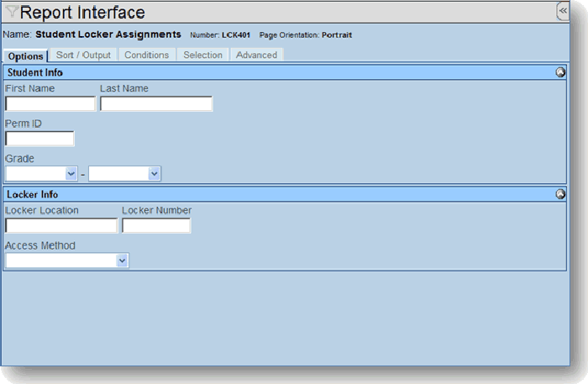
Task: Click the Locker Location input field
Action: pyautogui.click(x=61, y=226)
